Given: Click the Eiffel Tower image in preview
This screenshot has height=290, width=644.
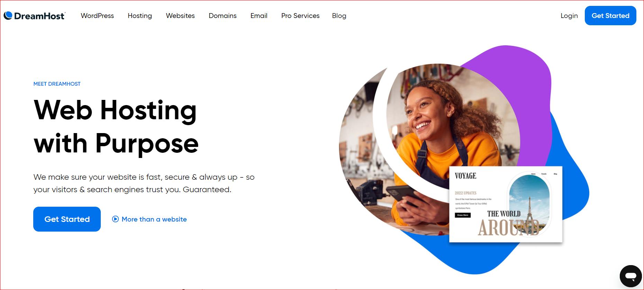Looking at the screenshot, I should pos(529,204).
